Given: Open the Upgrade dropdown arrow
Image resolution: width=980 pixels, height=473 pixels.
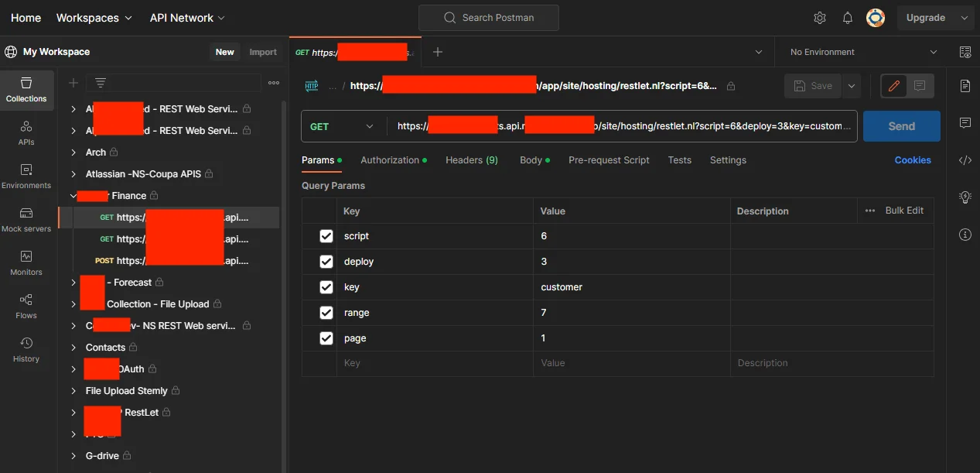Looking at the screenshot, I should pyautogui.click(x=964, y=18).
